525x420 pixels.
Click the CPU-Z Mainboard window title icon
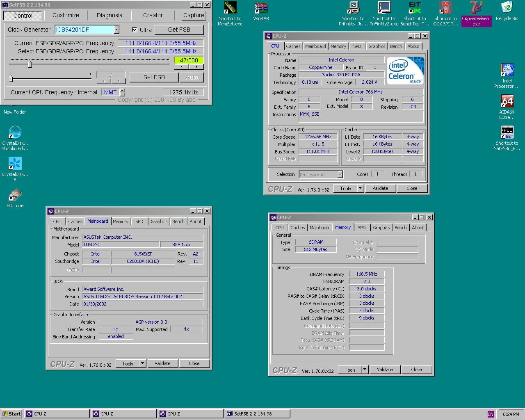(x=51, y=211)
